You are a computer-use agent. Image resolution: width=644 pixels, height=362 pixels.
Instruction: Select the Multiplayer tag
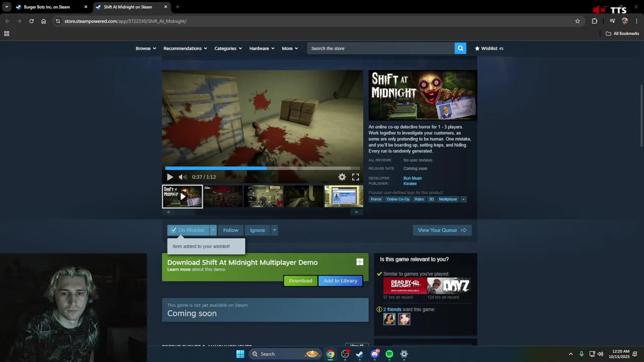(x=448, y=200)
